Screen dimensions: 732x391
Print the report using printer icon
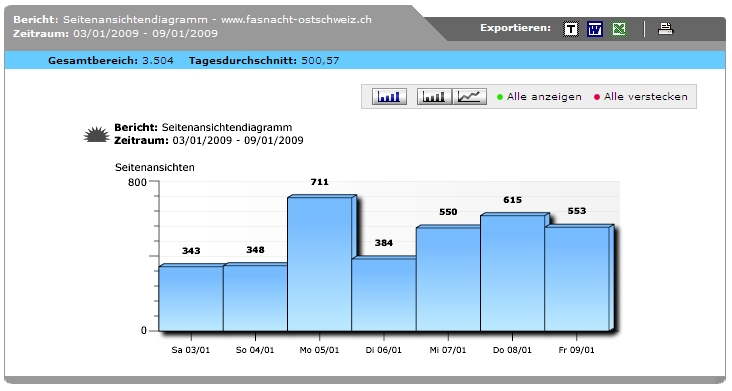[665, 29]
